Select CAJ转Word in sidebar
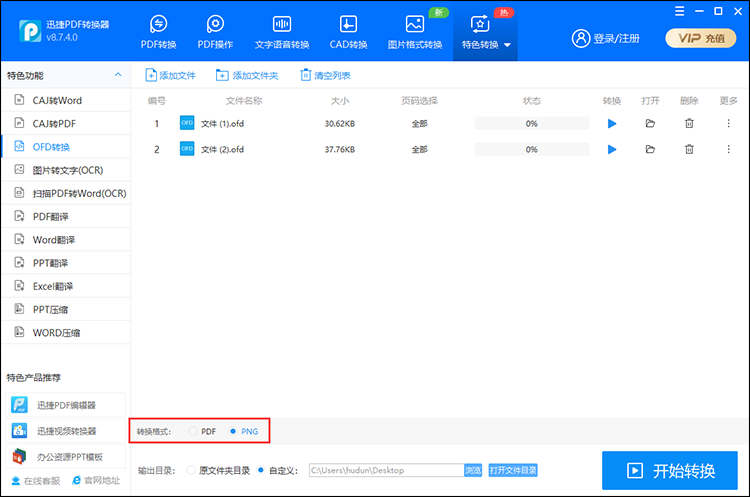Screen dimensions: 750x497 (x=66, y=100)
